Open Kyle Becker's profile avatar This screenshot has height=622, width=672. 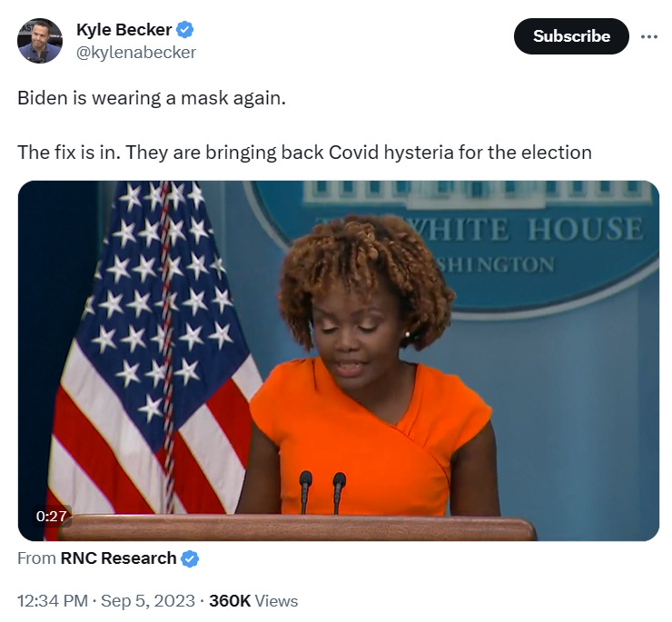pos(40,41)
